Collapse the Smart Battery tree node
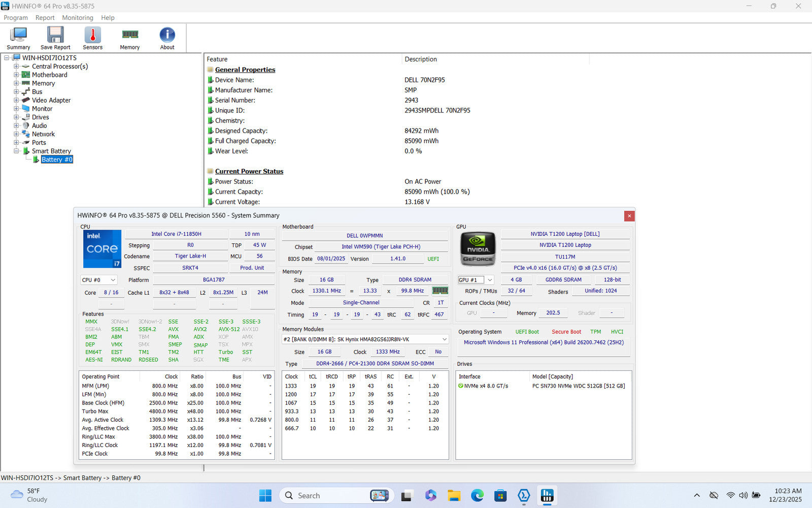This screenshot has width=812, height=508. (16, 151)
